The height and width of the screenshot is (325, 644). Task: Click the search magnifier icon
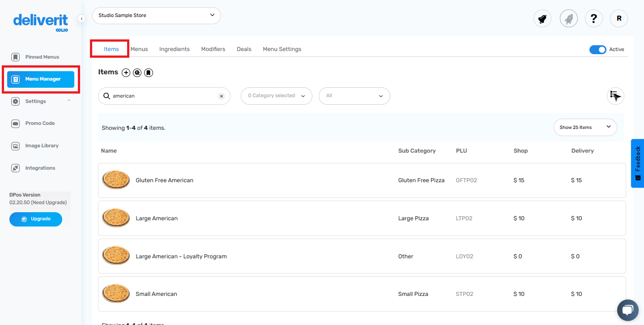tap(107, 96)
